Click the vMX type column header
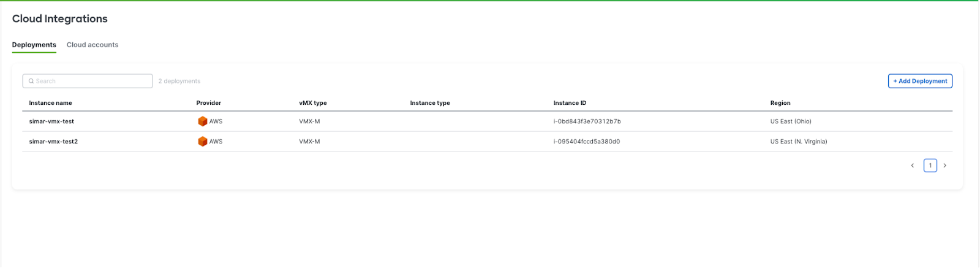 coord(313,103)
